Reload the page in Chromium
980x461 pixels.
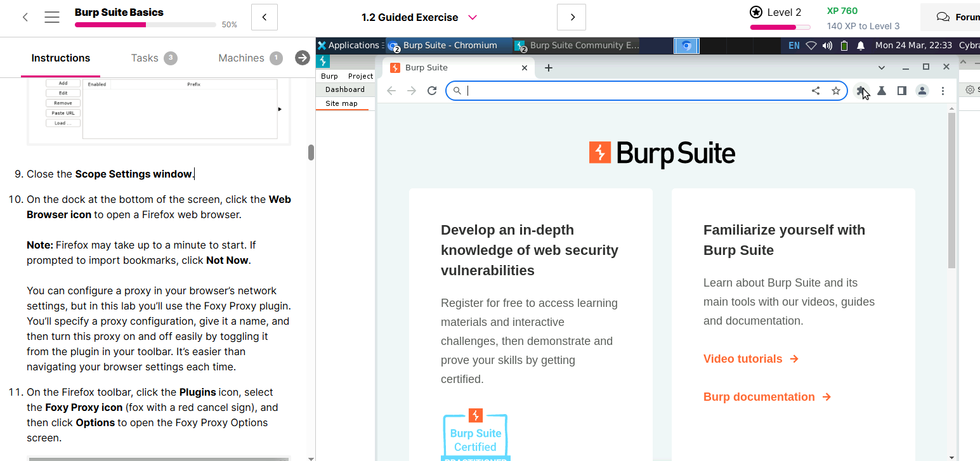pyautogui.click(x=432, y=91)
